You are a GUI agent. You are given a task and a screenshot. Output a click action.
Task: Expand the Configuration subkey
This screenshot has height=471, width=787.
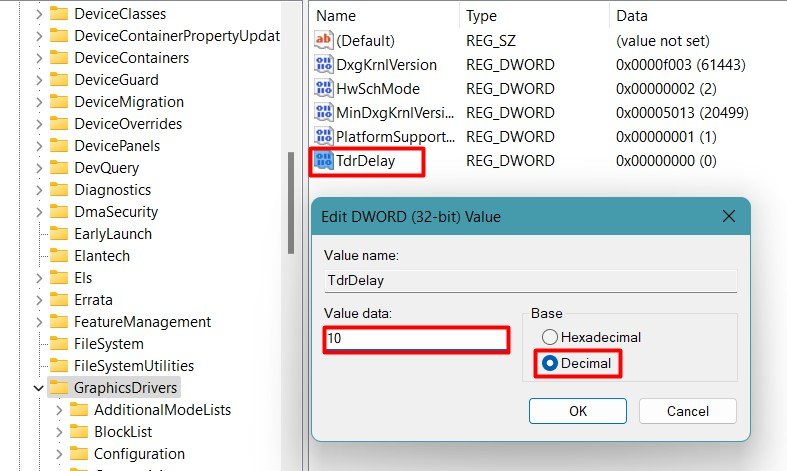click(59, 454)
